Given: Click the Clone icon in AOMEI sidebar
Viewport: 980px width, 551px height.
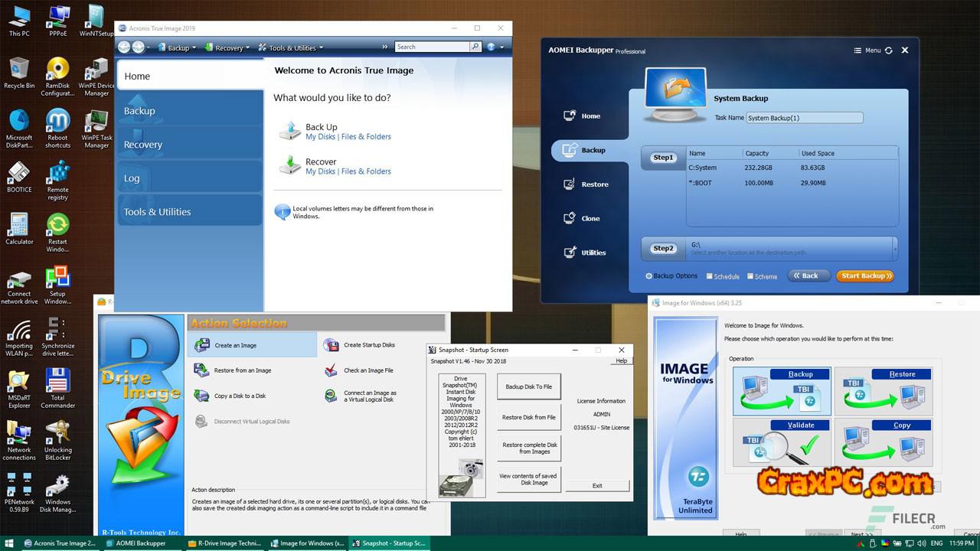Looking at the screenshot, I should point(570,218).
